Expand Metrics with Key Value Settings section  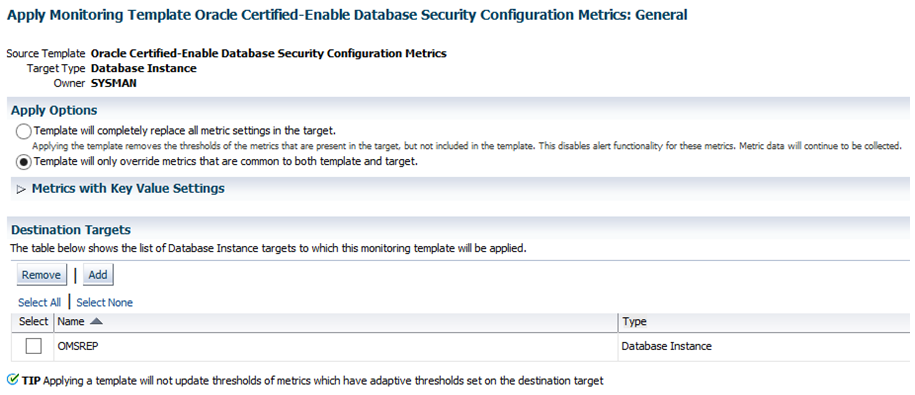(22, 190)
